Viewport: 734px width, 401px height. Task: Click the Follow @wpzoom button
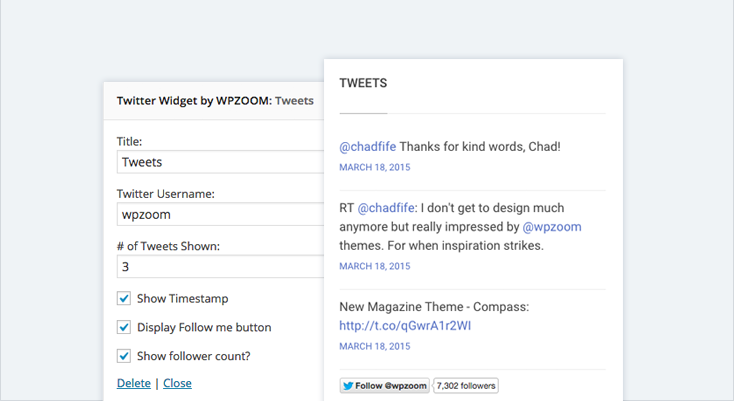(385, 386)
